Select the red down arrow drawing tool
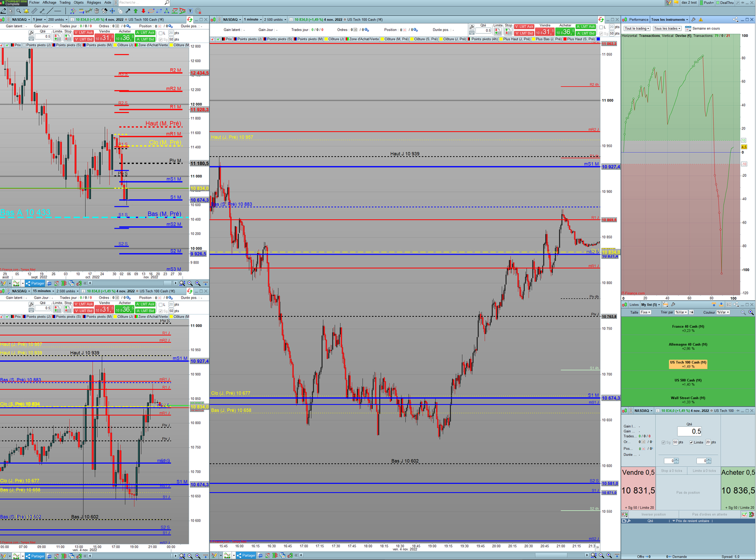The image size is (756, 560). coord(144,10)
